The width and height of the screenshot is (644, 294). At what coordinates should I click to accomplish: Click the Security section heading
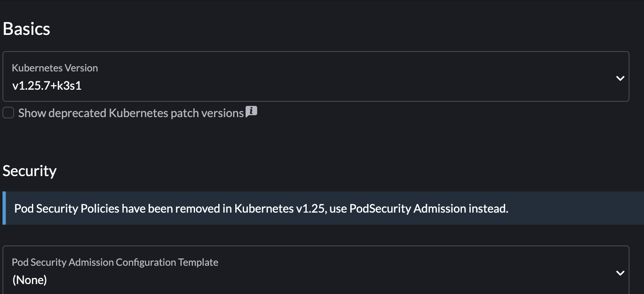point(29,170)
